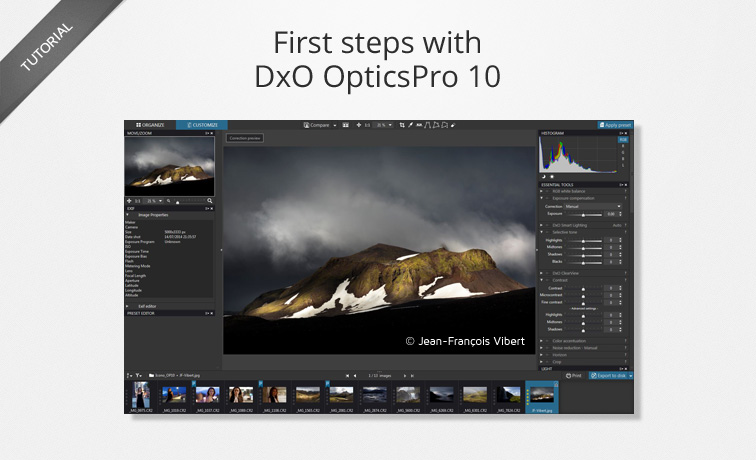
Task: Toggle highlight clipping sun icon
Action: pyautogui.click(x=553, y=177)
